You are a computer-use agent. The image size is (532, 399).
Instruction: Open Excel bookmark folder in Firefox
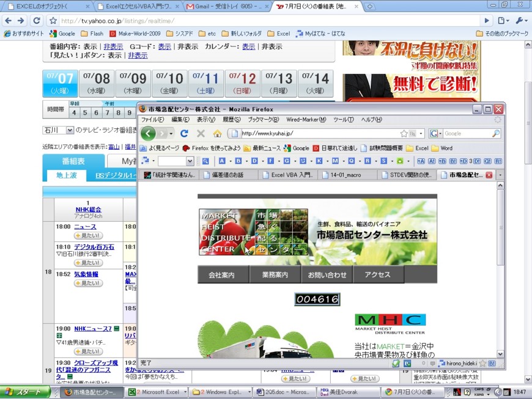point(417,148)
